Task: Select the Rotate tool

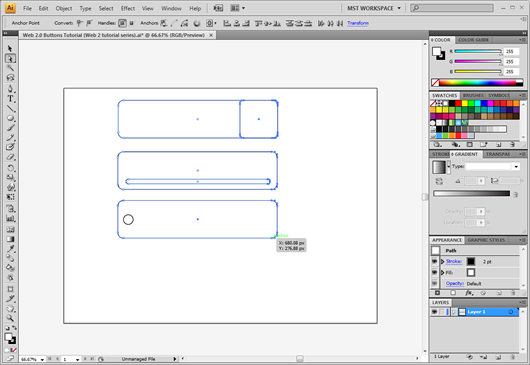Action: [x=10, y=168]
